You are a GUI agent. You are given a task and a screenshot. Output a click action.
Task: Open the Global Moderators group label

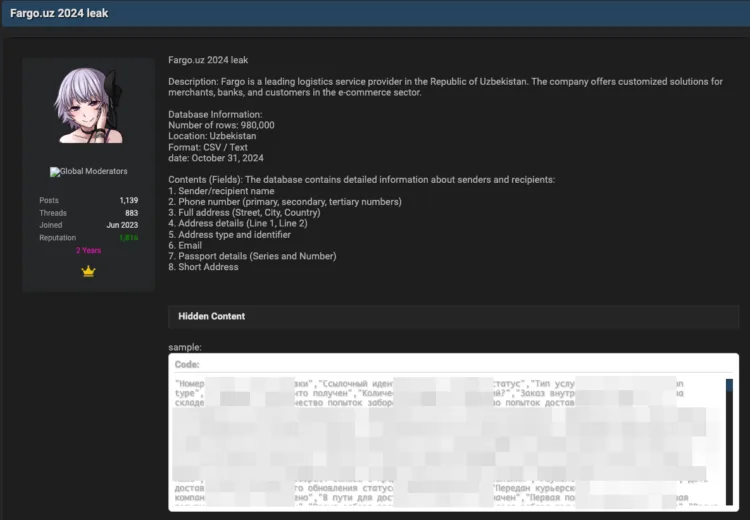(x=93, y=171)
